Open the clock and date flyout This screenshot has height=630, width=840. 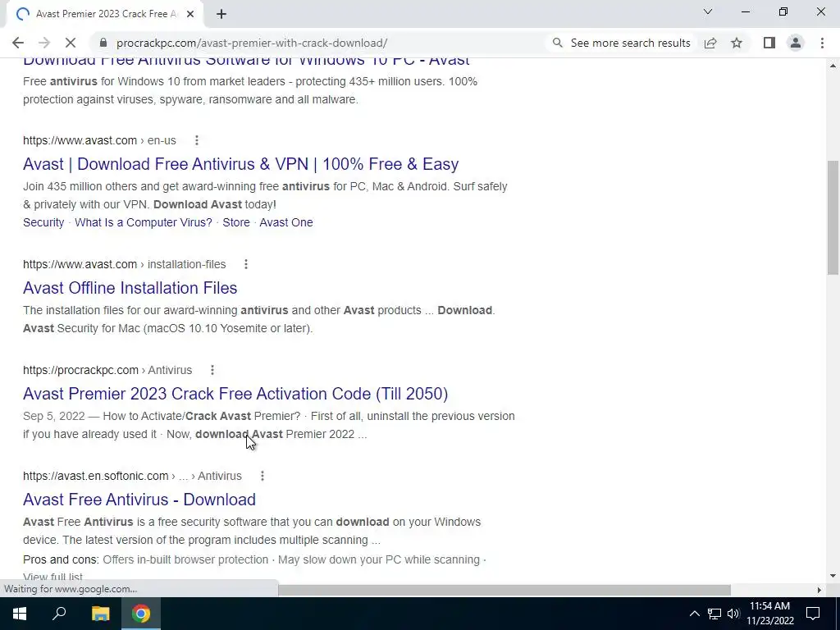coord(769,614)
